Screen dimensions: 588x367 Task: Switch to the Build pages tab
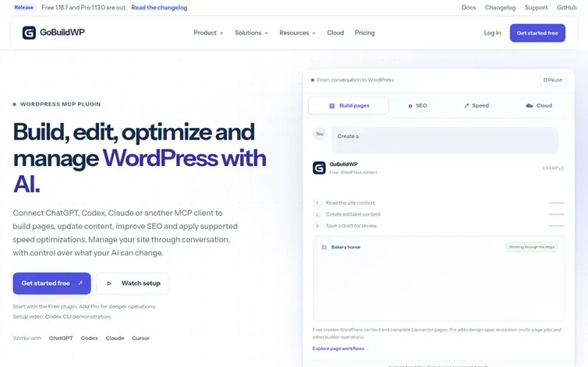pyautogui.click(x=349, y=106)
